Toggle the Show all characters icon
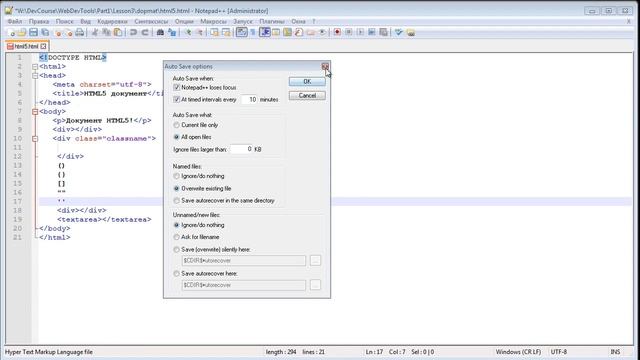Image resolution: width=640 pixels, height=360 pixels. point(253,33)
